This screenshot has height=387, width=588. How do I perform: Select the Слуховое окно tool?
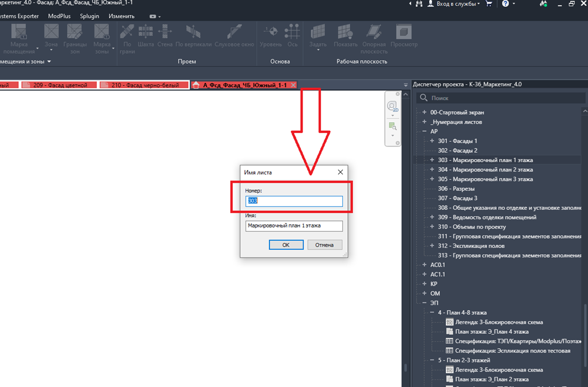click(234, 35)
